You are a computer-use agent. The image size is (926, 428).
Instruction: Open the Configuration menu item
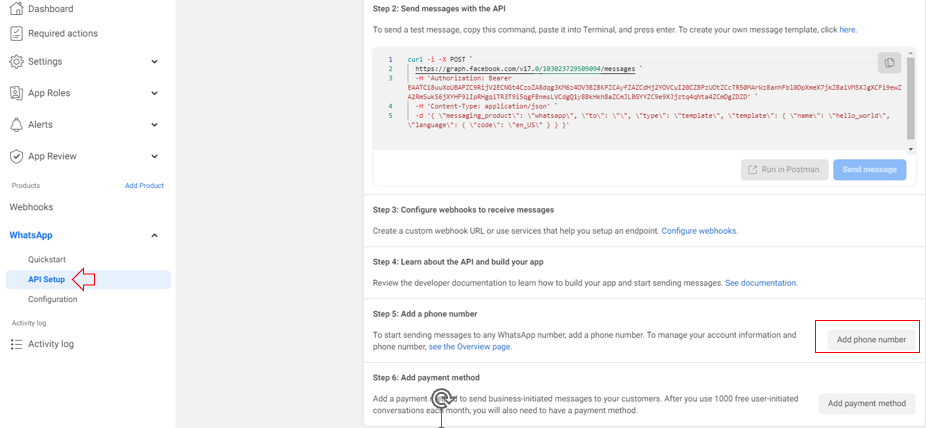click(x=53, y=299)
